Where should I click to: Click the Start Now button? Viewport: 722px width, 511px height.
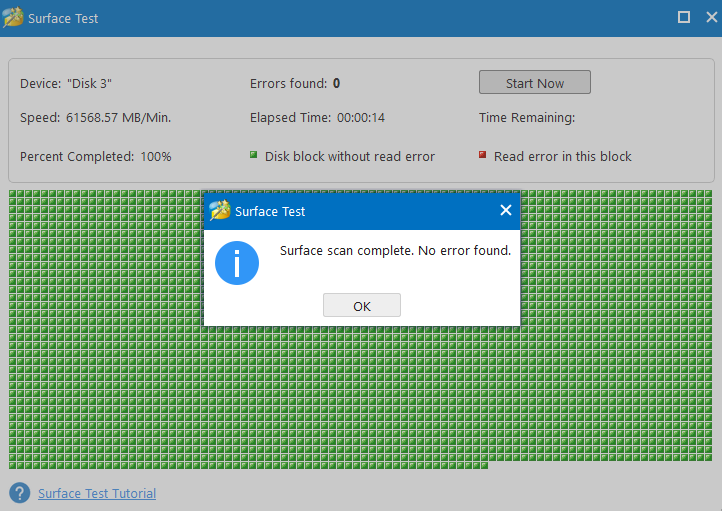(535, 82)
